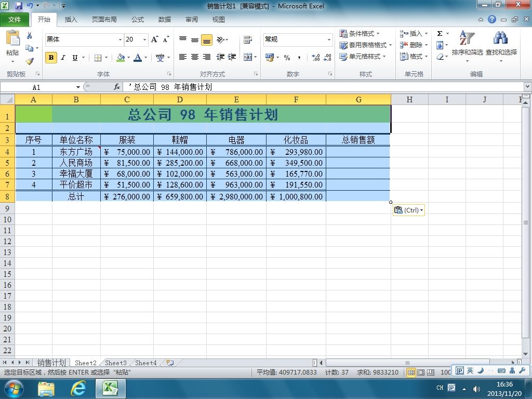The height and width of the screenshot is (399, 532).
Task: Toggle top vertical alignment
Action: tap(183, 39)
